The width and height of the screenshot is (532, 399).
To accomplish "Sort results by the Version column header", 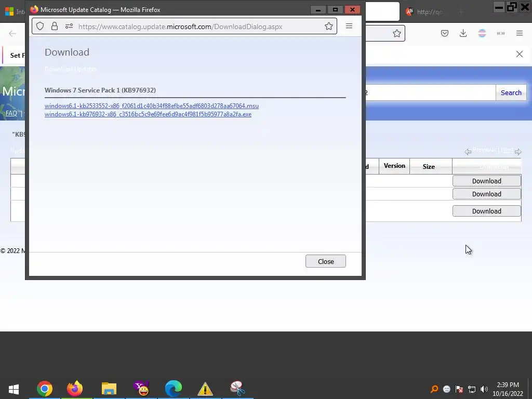I will coord(394,166).
